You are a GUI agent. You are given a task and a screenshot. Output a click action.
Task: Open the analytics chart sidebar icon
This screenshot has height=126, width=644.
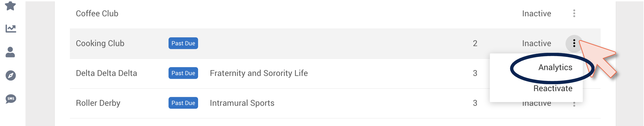[x=11, y=28]
